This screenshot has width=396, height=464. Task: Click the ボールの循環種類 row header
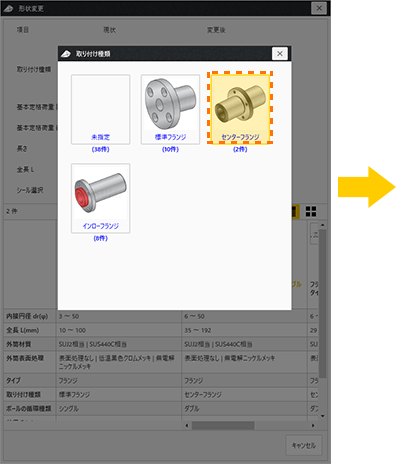pos(30,408)
